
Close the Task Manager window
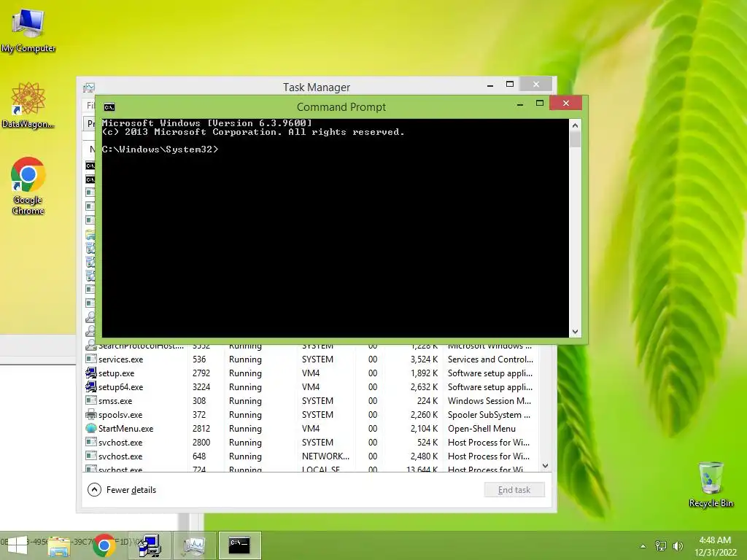coord(536,85)
